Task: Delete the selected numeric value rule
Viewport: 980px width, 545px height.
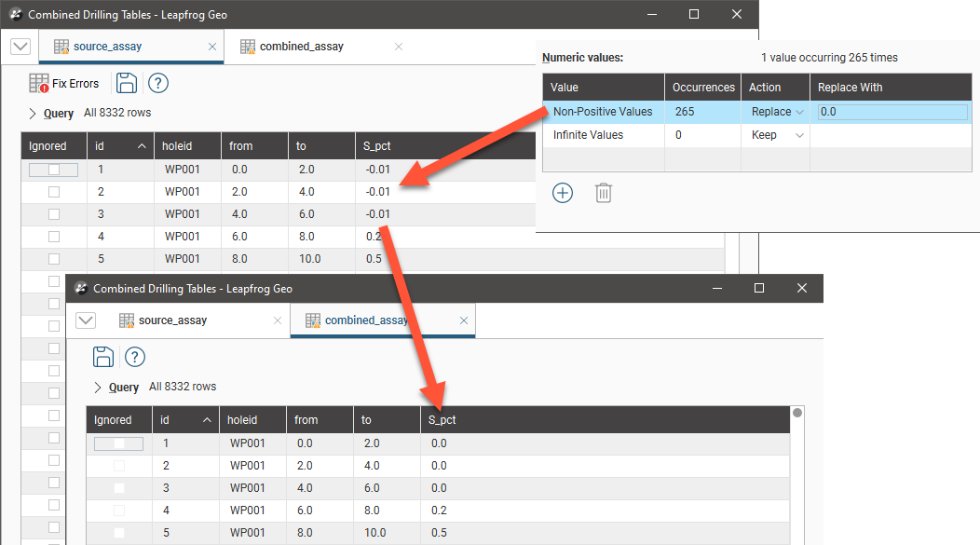Action: point(603,193)
